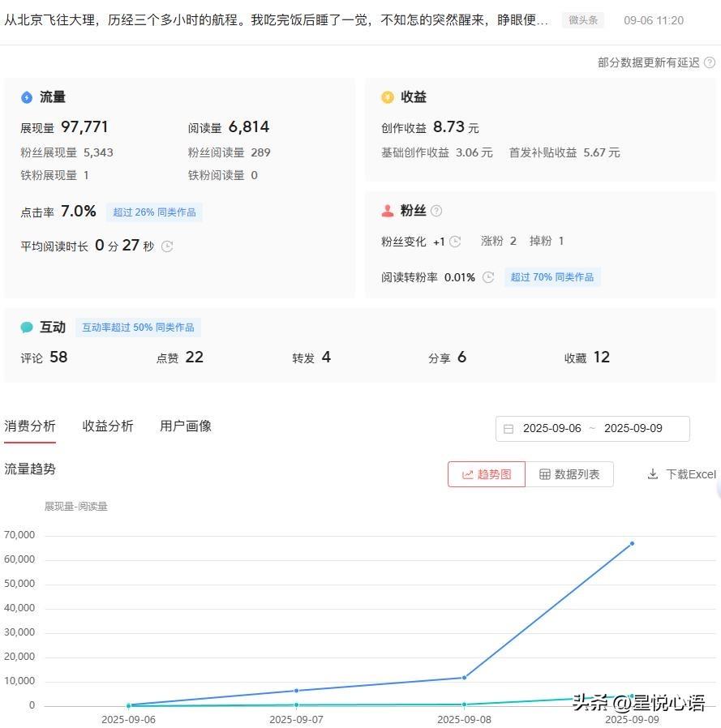Screen dimensions: 721x728
Task: Click the 超过 26% 同类作品 badge
Action: point(154,212)
